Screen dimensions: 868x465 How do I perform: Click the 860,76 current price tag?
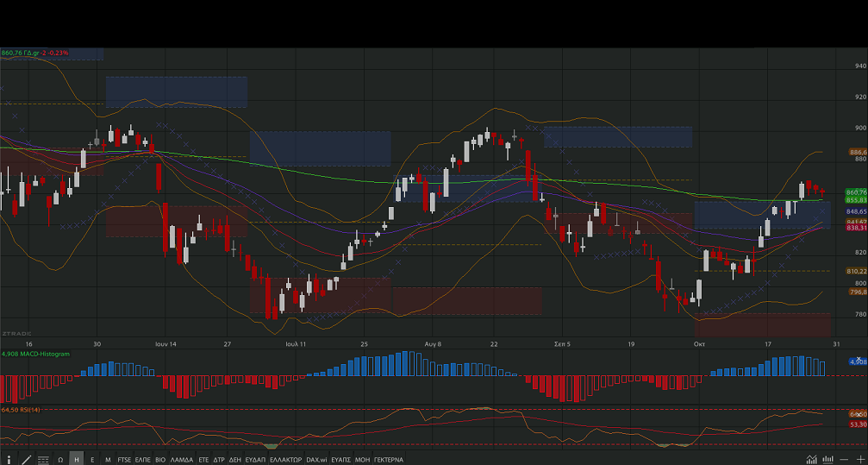pos(856,192)
